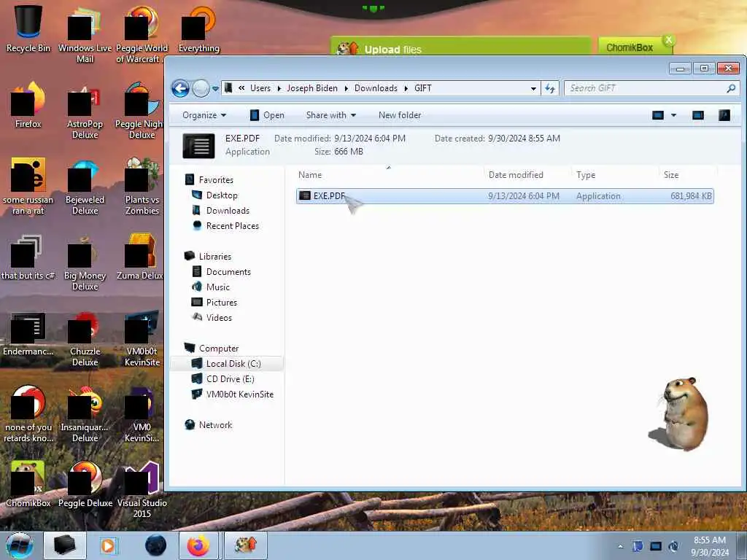Click the Explorer help icon
This screenshot has width=747, height=560.
(x=724, y=115)
